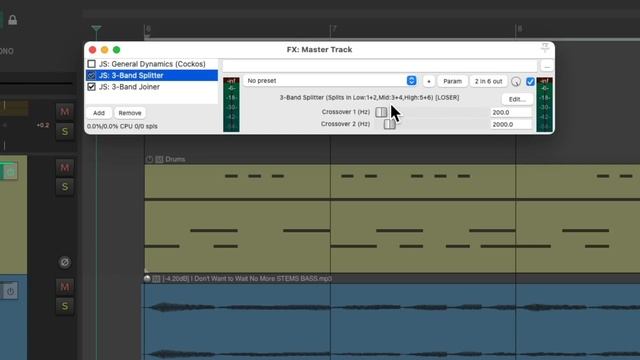The image size is (640, 360).
Task: Mute the bass stems track
Action: (x=64, y=287)
